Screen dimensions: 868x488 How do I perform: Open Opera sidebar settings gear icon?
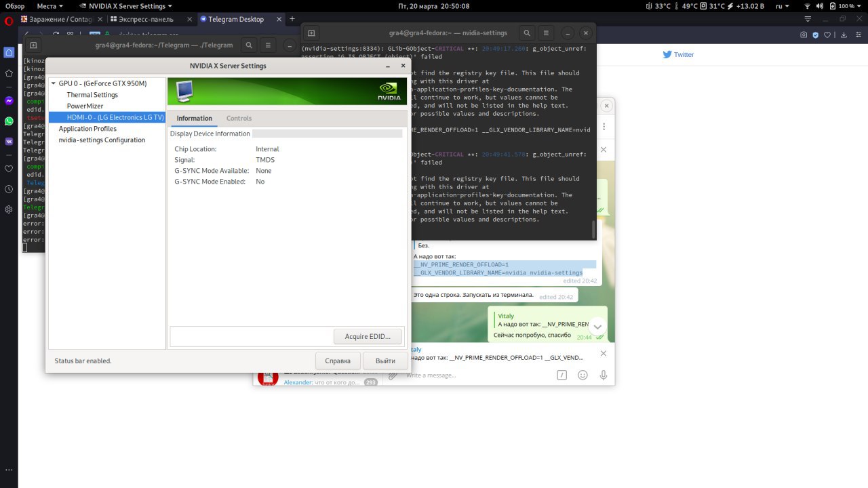click(9, 209)
